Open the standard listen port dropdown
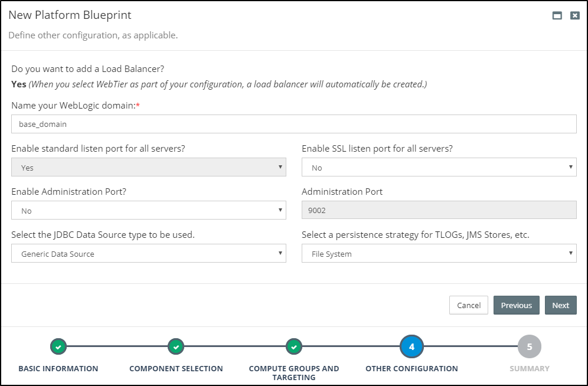This screenshot has height=386, width=588. click(149, 168)
